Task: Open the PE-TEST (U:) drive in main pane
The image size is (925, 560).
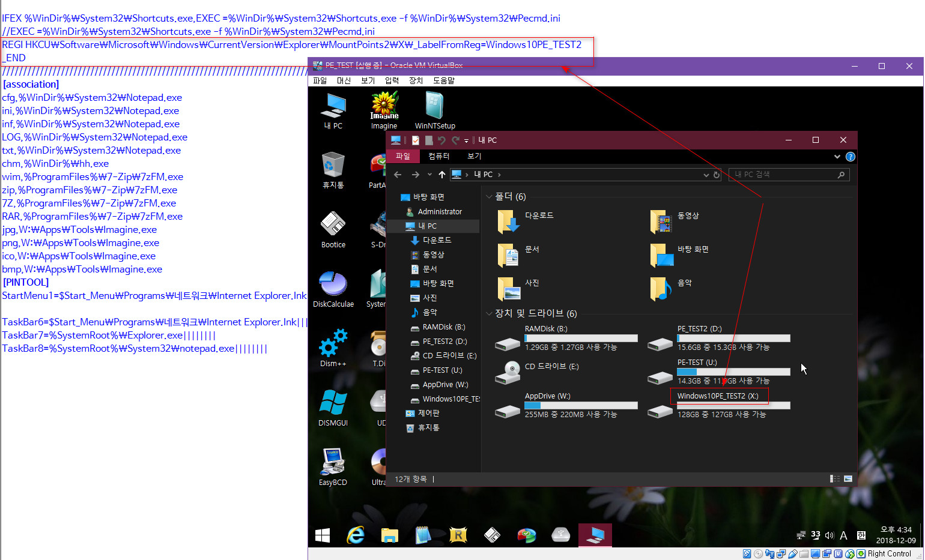Action: [719, 372]
